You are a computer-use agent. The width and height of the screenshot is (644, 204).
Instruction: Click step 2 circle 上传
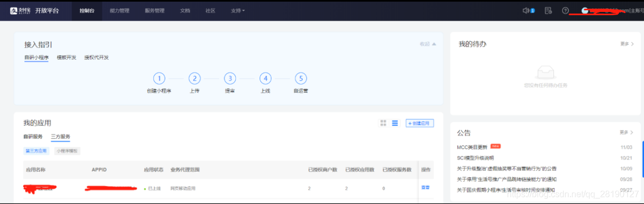point(195,78)
